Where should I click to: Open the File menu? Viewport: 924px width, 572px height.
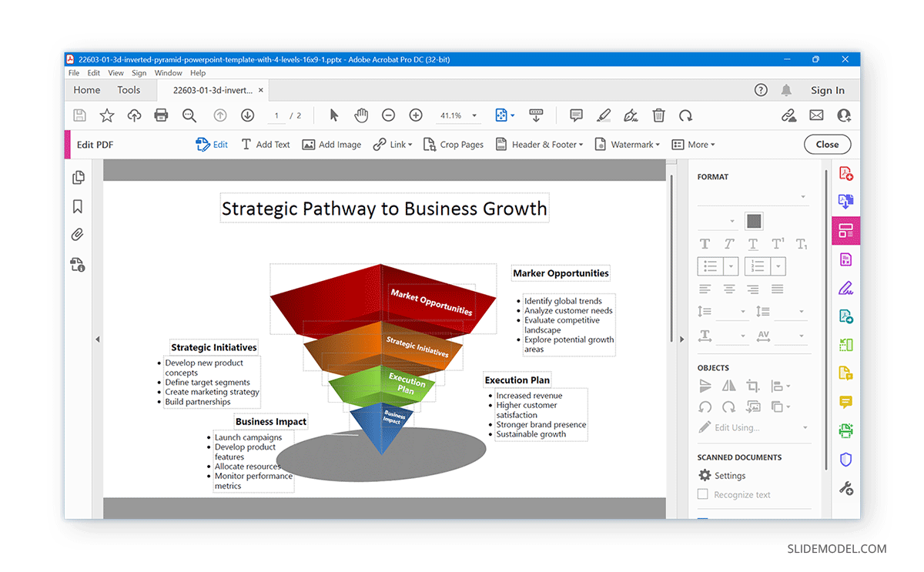[x=74, y=73]
